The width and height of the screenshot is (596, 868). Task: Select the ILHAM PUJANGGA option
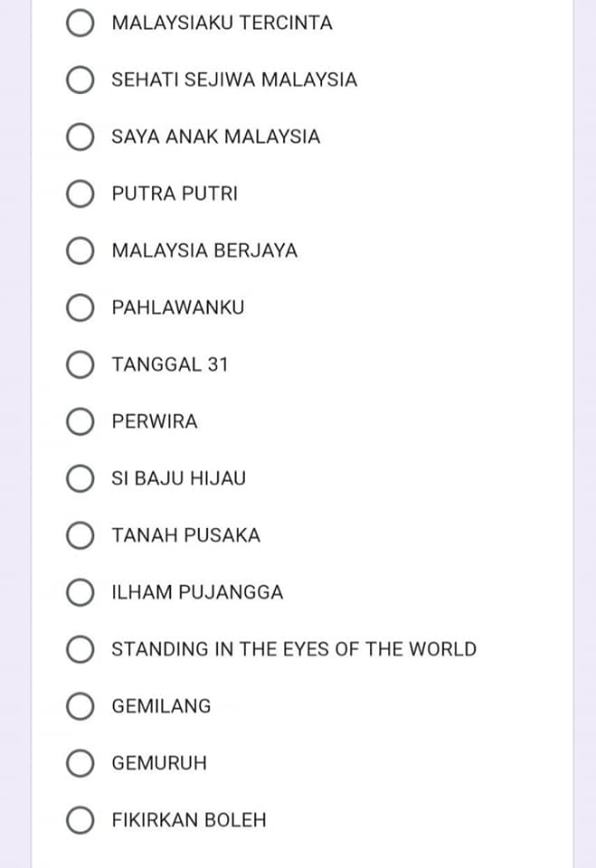(x=80, y=592)
